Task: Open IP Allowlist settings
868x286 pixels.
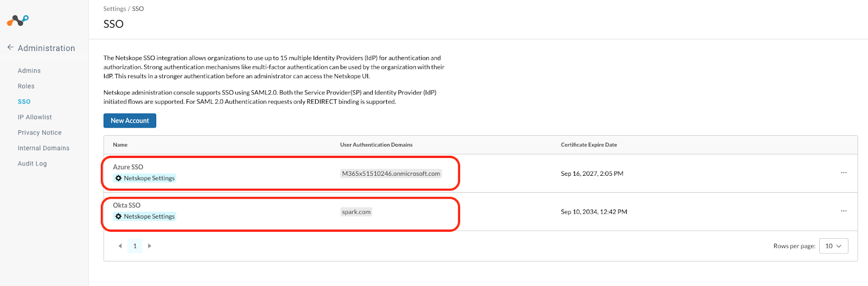Action: pyautogui.click(x=35, y=117)
